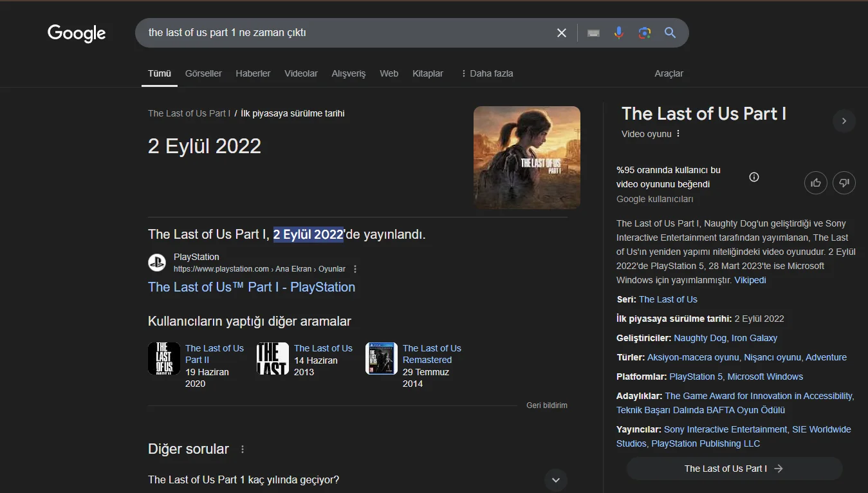Viewport: 868px width, 493px height.
Task: Go to next knowledge panel with chevron
Action: 844,121
